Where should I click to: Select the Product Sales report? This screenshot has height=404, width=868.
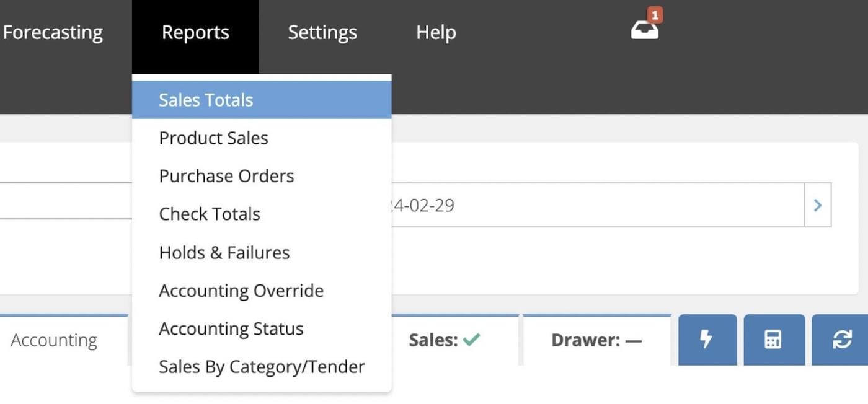213,138
